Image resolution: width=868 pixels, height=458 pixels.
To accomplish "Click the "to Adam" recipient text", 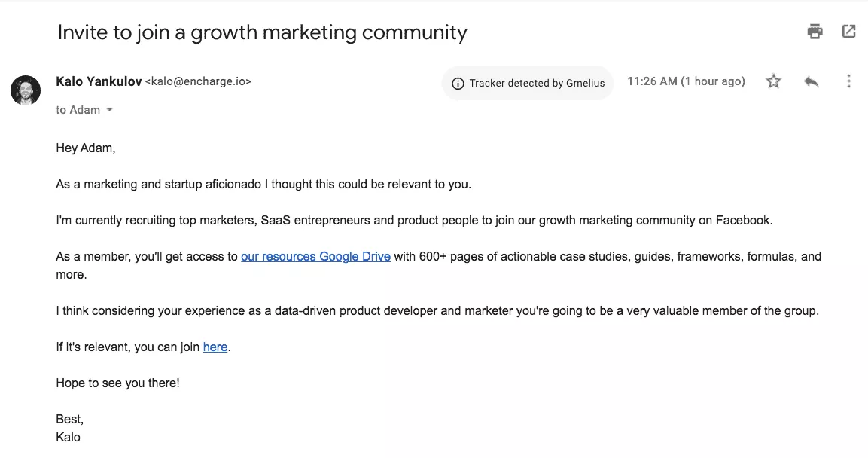I will 78,110.
